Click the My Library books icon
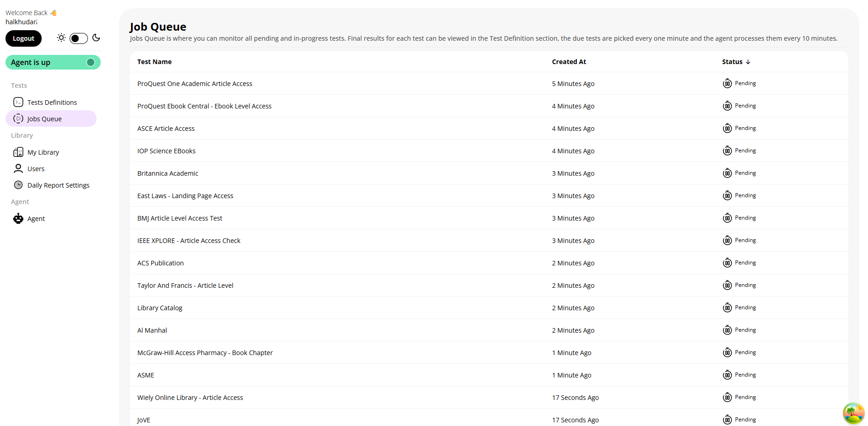The image size is (868, 426). coord(18,152)
